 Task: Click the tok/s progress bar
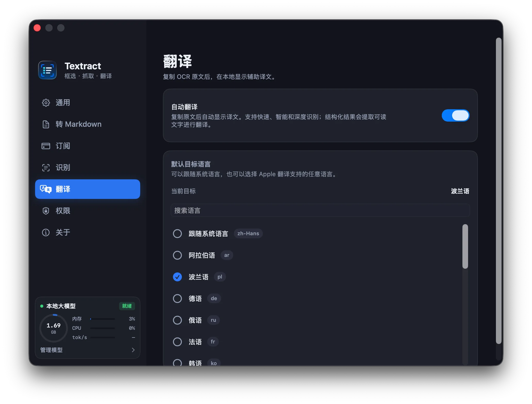coord(103,338)
